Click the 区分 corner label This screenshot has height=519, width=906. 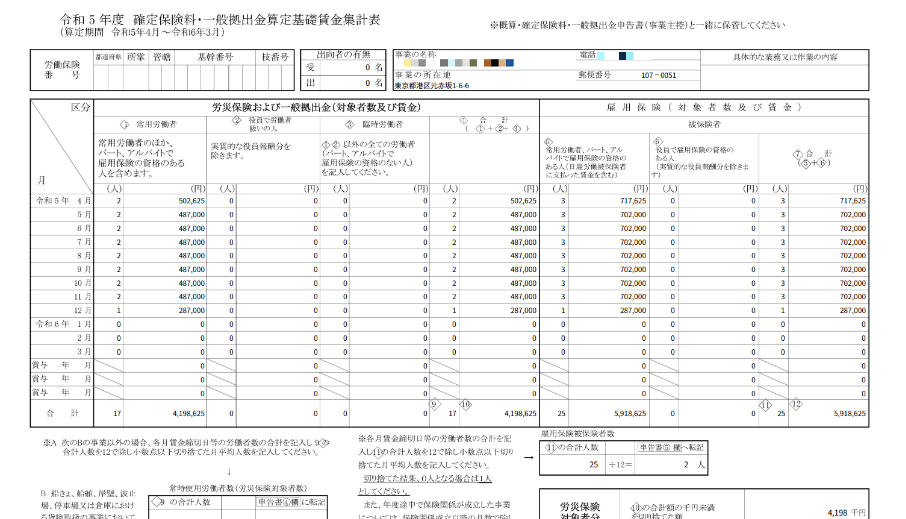(x=80, y=107)
